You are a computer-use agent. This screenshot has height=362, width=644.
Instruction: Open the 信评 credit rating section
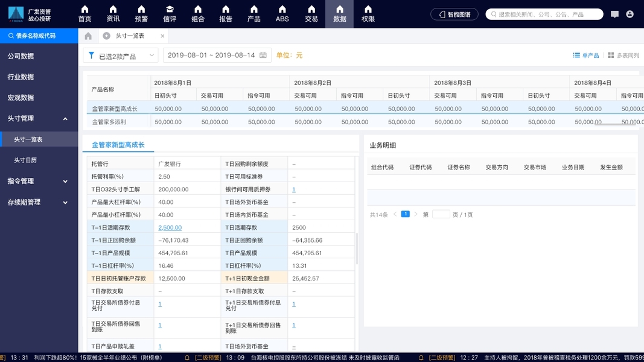click(170, 14)
